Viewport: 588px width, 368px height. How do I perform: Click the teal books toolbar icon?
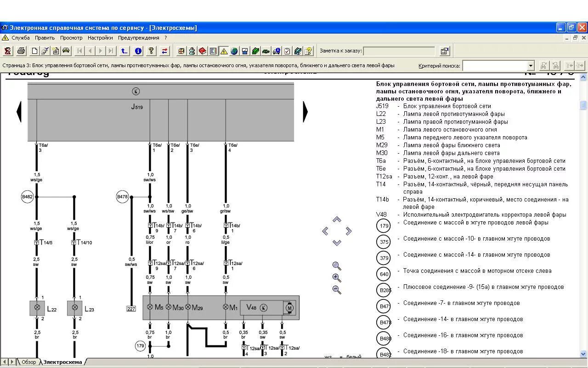pos(298,51)
